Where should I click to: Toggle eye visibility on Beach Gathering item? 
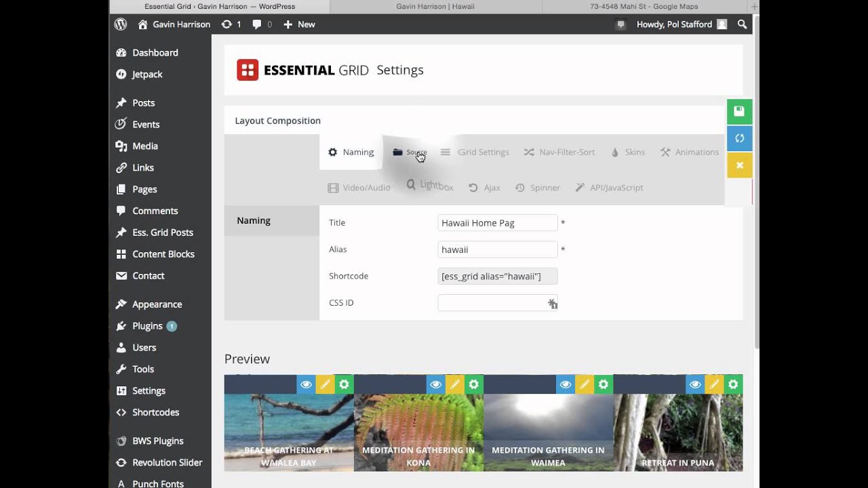pos(306,384)
